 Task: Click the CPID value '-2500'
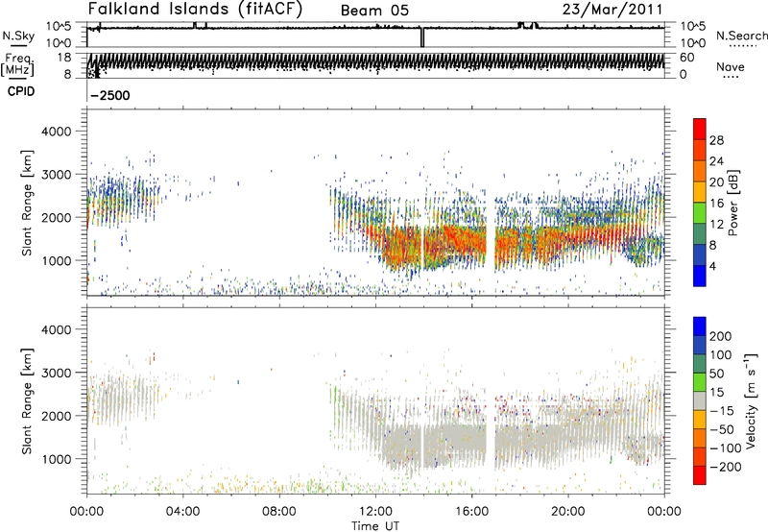point(110,95)
